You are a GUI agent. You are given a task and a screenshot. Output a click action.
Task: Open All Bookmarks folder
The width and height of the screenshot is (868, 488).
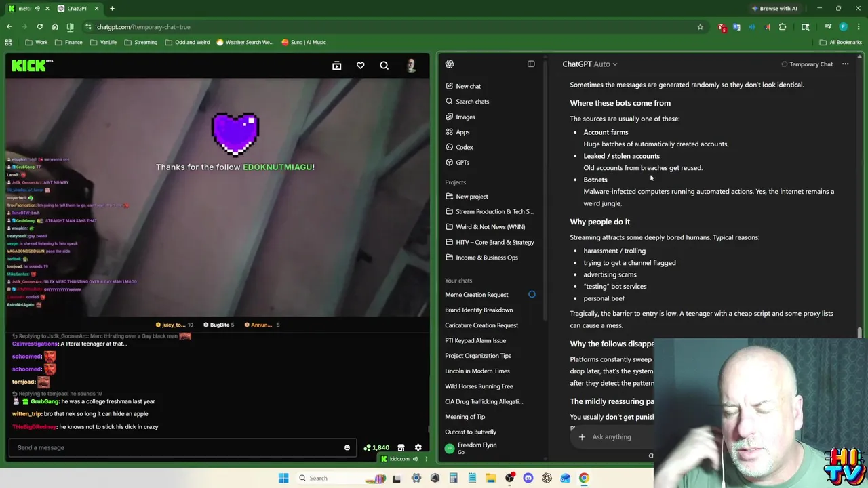[x=841, y=42]
